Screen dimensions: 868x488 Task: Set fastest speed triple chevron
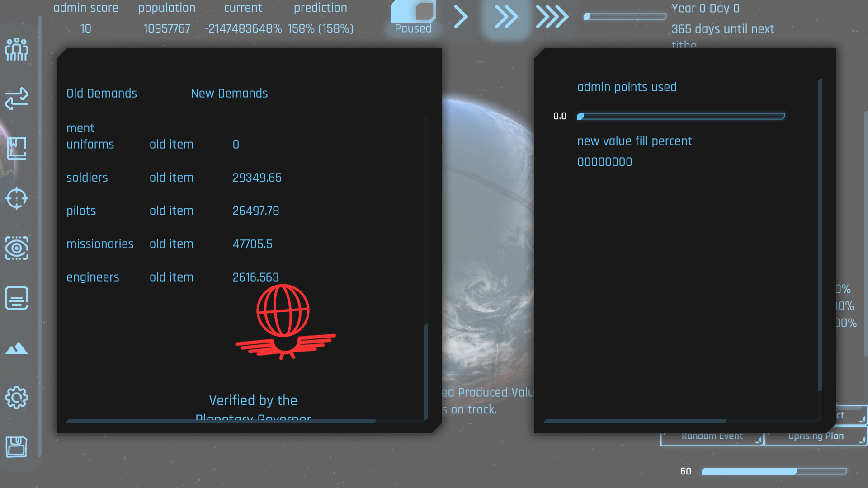coord(552,17)
